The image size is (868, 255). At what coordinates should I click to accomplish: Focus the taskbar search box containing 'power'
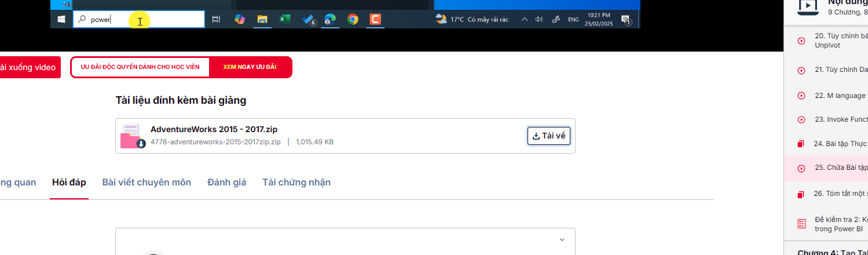point(139,20)
